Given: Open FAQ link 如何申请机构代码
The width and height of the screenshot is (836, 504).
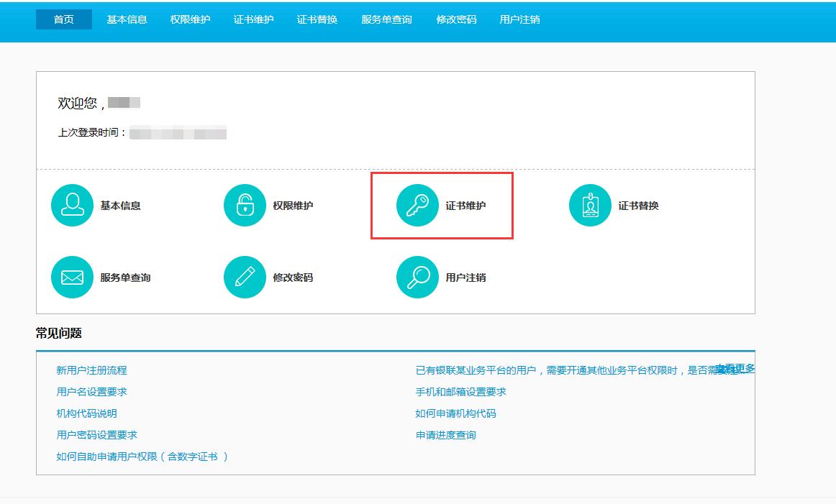Looking at the screenshot, I should point(456,413).
